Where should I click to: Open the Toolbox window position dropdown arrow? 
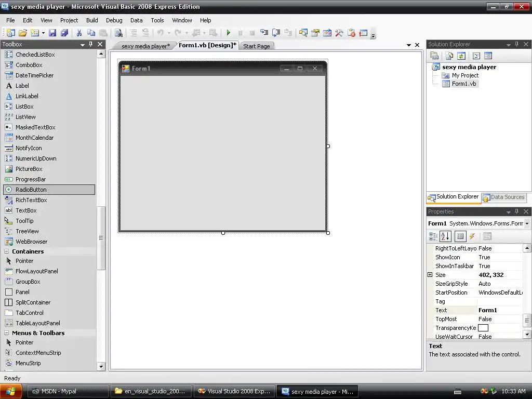coord(83,45)
